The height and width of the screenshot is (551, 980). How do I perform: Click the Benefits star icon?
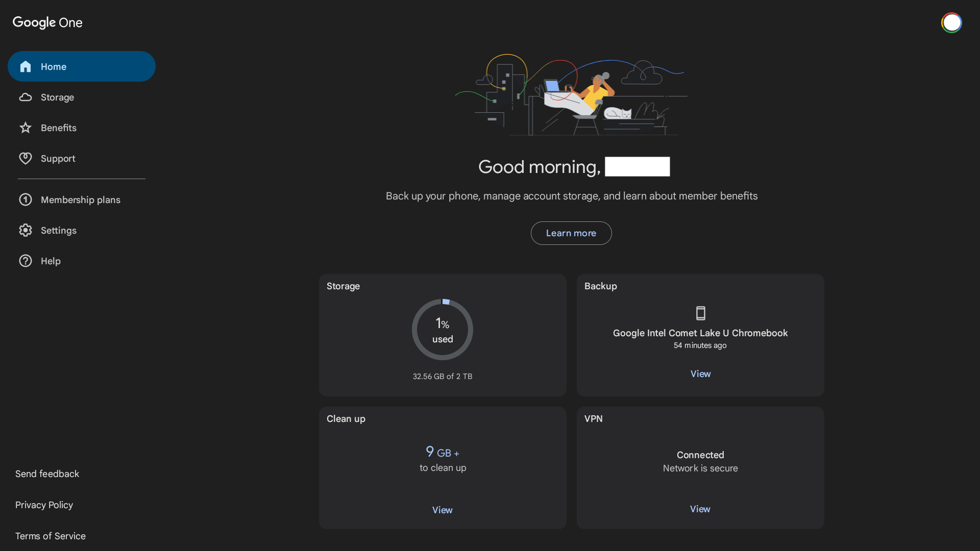[x=26, y=128]
